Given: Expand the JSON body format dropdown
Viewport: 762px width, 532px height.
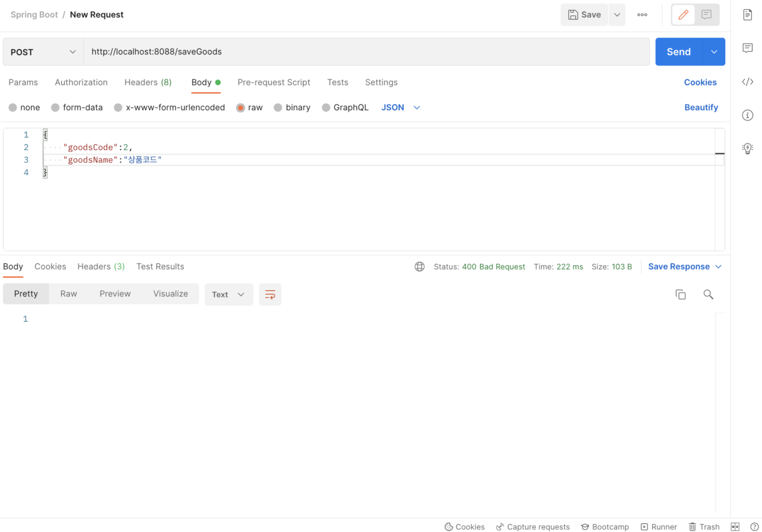Looking at the screenshot, I should [400, 107].
